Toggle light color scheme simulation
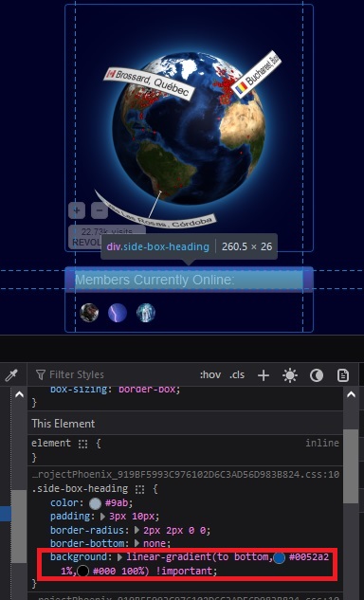This screenshot has height=600, width=364. pos(290,375)
